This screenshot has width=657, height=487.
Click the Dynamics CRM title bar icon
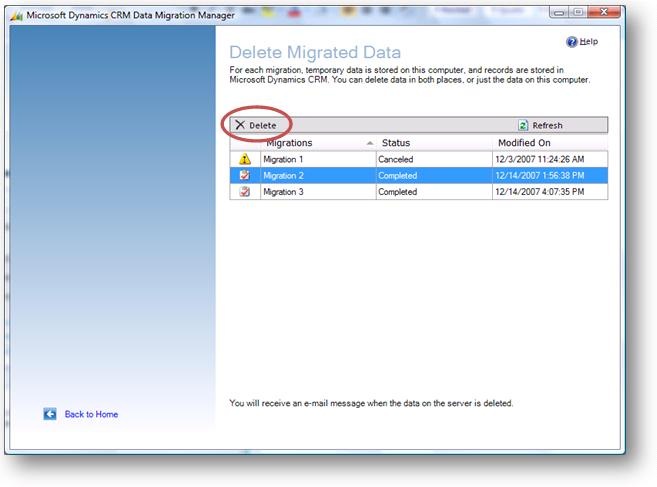(16, 16)
